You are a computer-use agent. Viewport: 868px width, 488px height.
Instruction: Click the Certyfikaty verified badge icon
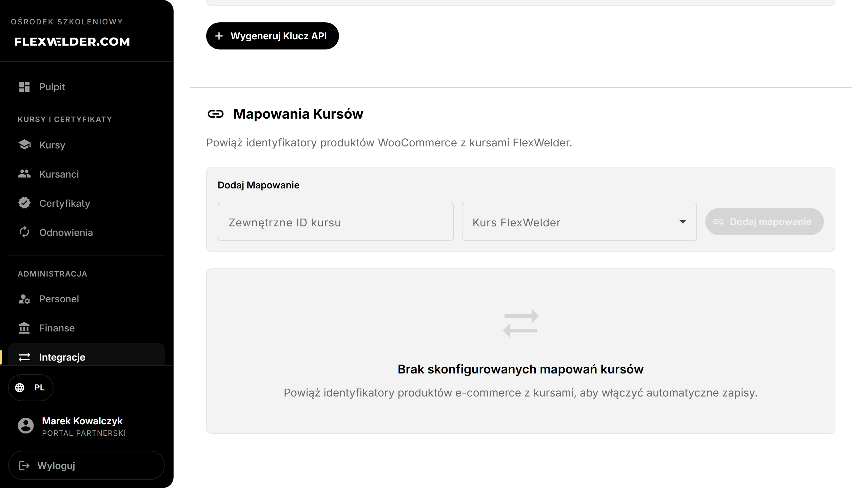[24, 203]
